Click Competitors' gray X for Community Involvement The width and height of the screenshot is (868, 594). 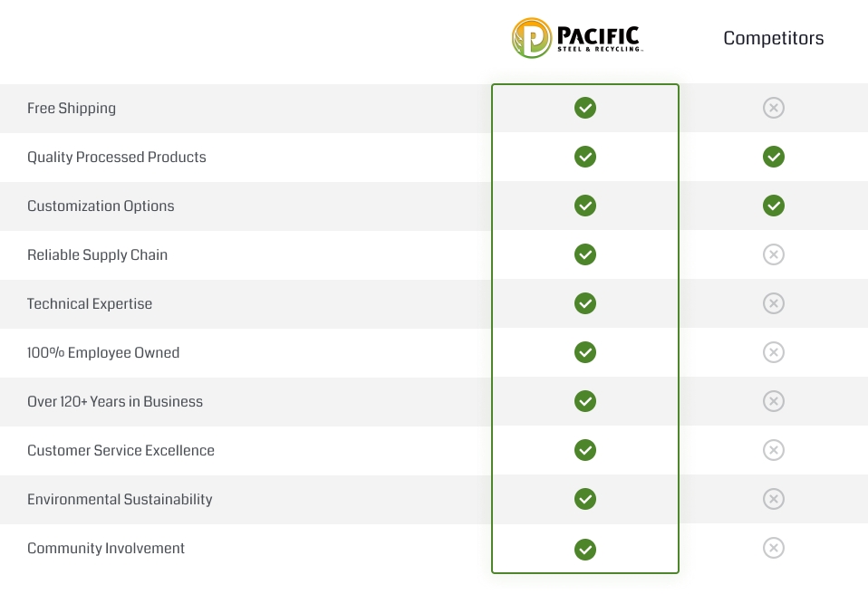[773, 549]
